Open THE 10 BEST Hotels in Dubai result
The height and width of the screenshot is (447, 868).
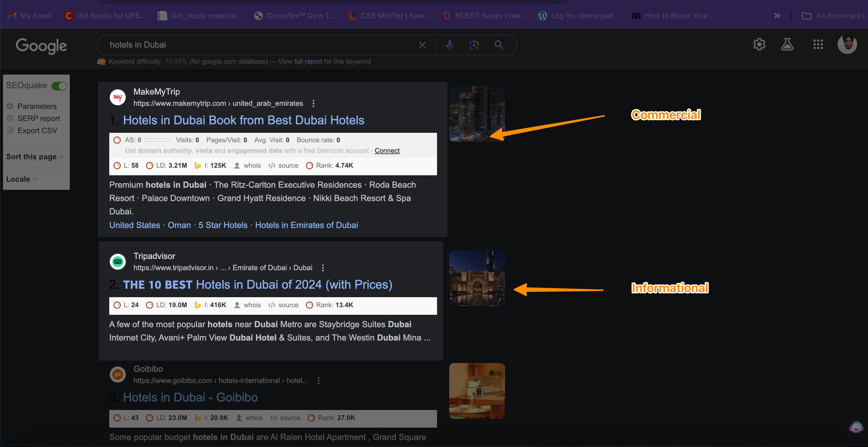(258, 285)
